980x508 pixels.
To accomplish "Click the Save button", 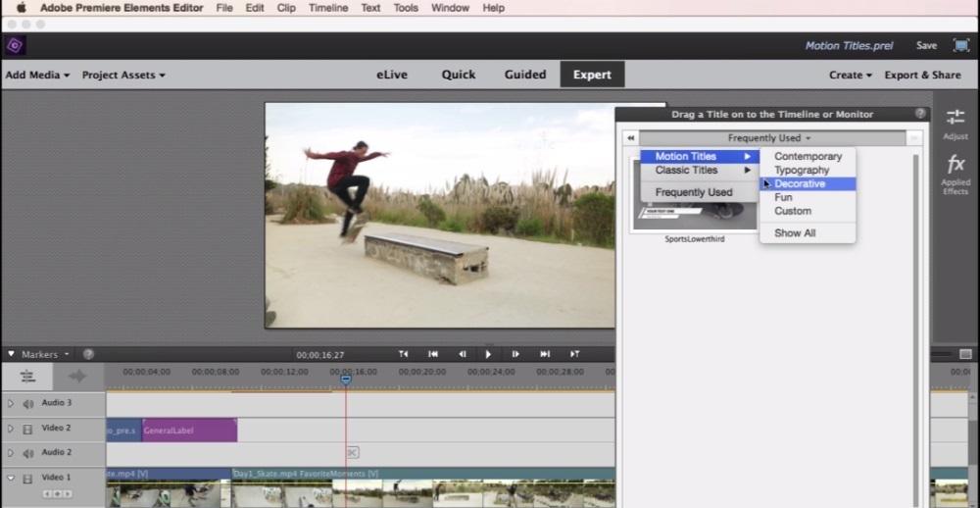I will 926,46.
